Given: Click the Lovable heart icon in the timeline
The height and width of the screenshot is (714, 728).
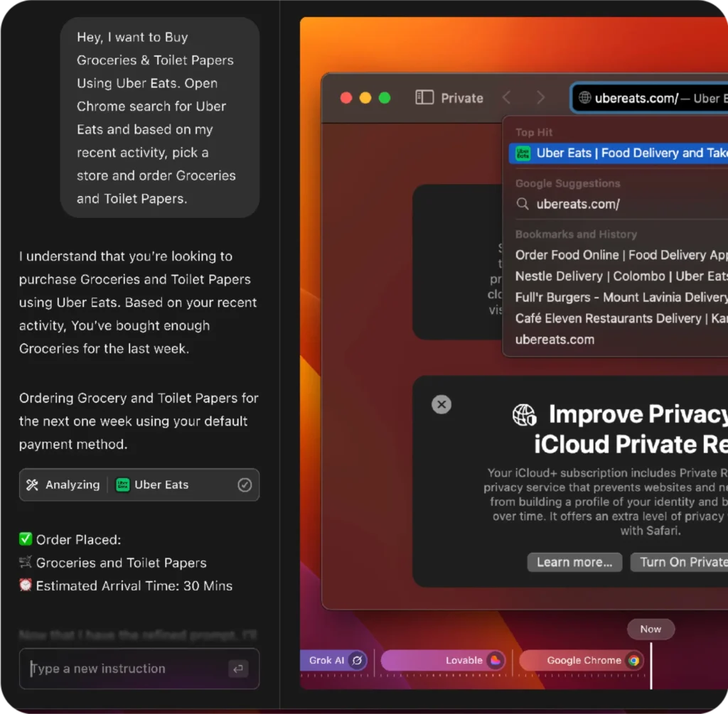Looking at the screenshot, I should [x=496, y=660].
